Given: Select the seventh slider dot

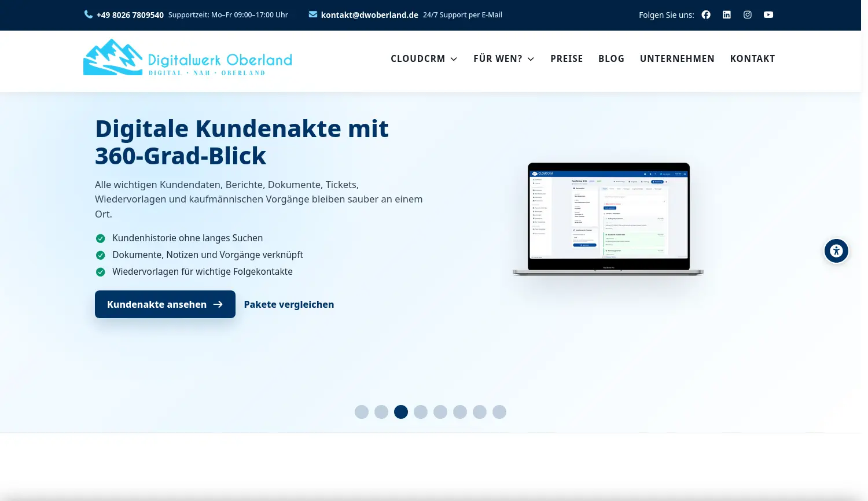Looking at the screenshot, I should (x=480, y=412).
